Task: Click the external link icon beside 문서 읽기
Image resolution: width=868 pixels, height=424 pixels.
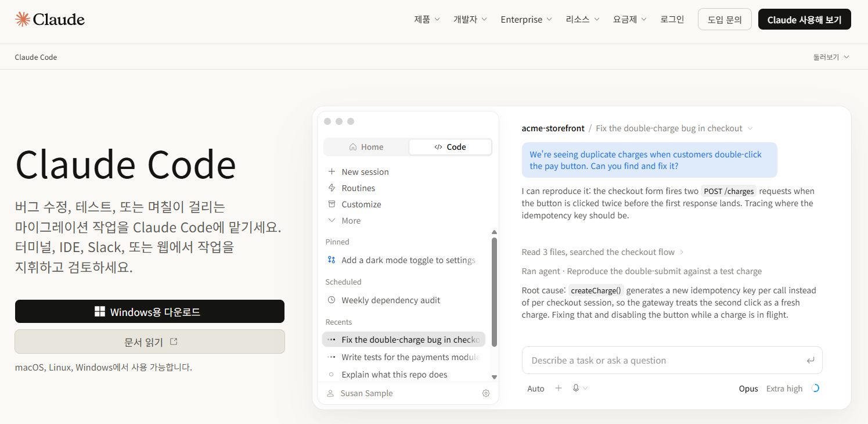Action: [174, 342]
